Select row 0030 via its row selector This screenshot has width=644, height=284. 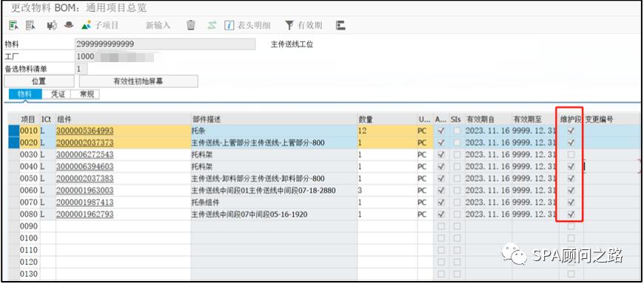pos(14,155)
